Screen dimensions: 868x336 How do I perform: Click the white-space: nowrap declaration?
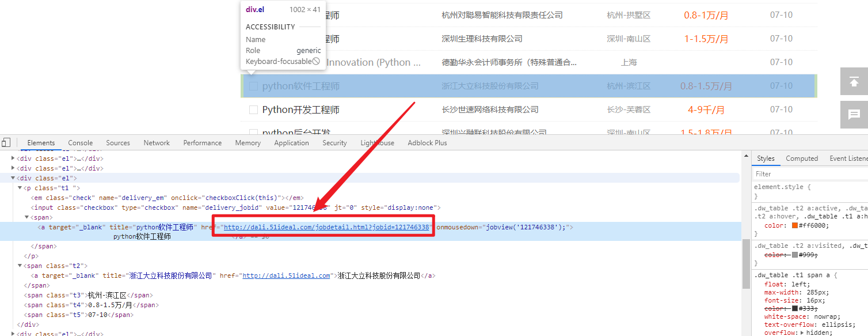[x=802, y=316]
